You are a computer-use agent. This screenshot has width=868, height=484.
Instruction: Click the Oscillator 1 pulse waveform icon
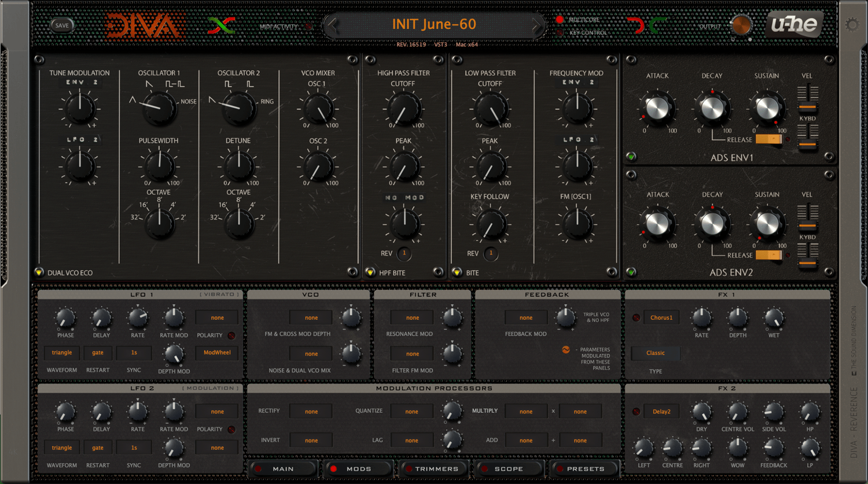point(174,84)
